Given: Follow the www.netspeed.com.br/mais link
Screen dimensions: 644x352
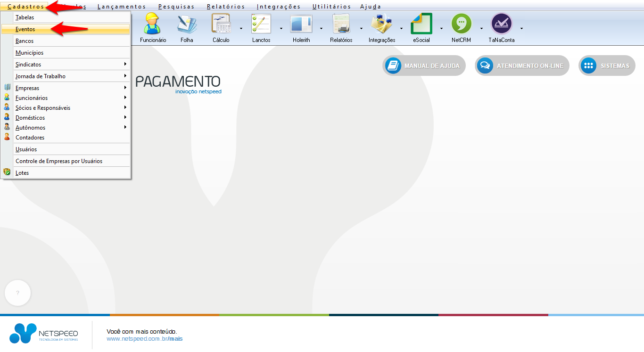Looking at the screenshot, I should pyautogui.click(x=144, y=339).
